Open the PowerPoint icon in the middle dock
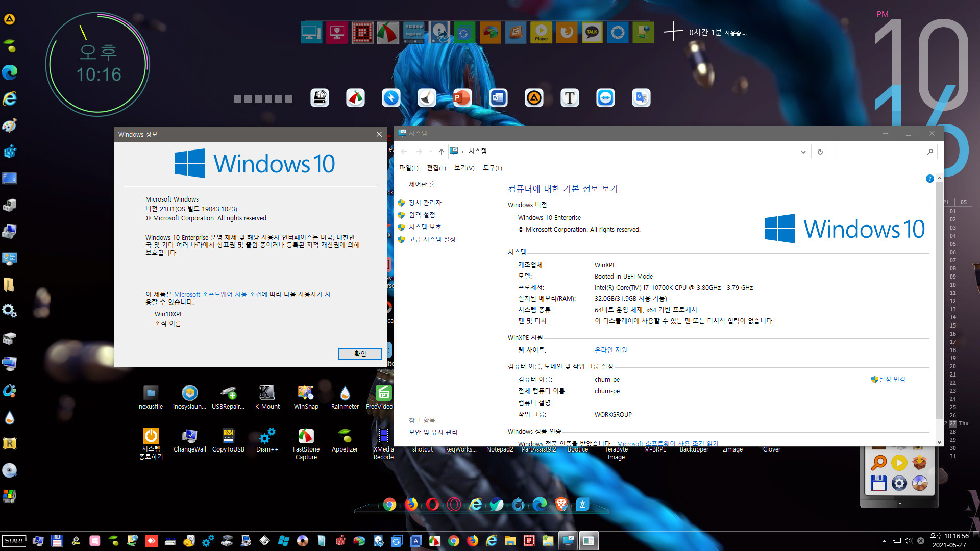 pos(462,97)
